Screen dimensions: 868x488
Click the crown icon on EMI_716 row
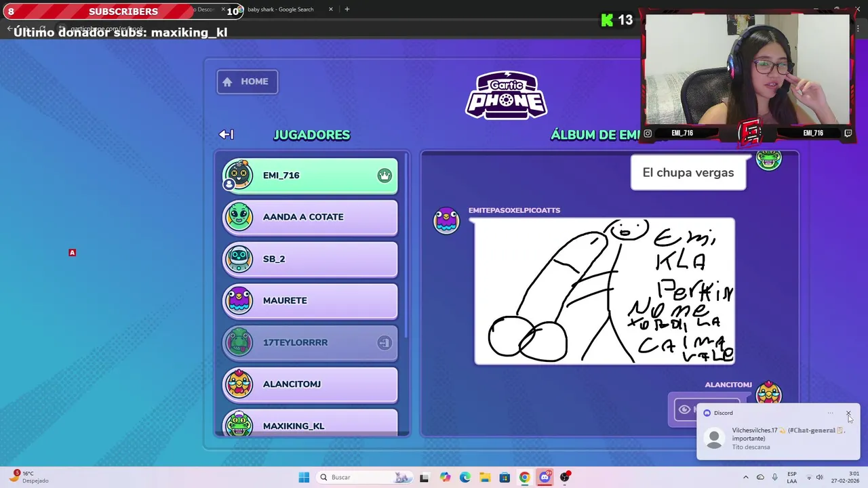pyautogui.click(x=384, y=176)
